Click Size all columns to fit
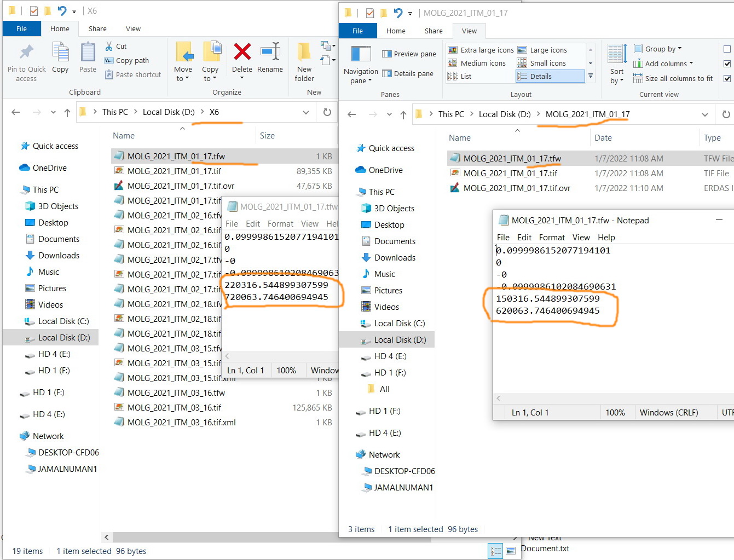734x560 pixels. (x=673, y=78)
